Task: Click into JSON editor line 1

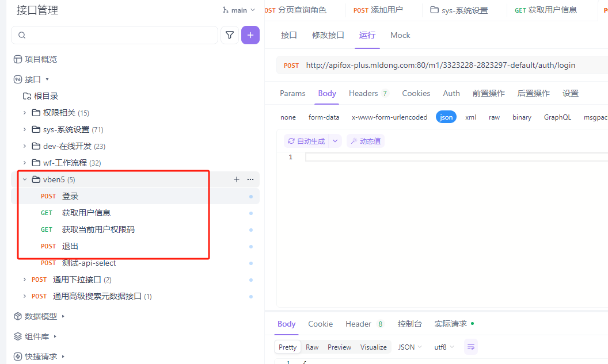Action: point(457,157)
